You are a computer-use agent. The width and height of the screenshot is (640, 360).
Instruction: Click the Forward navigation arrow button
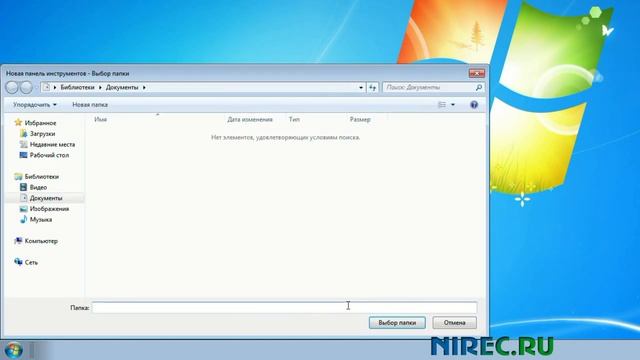[x=27, y=87]
